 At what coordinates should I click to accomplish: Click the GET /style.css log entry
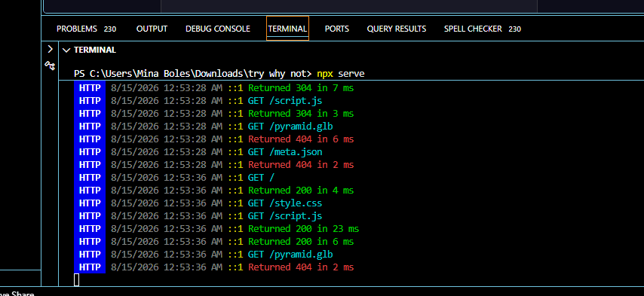click(285, 203)
